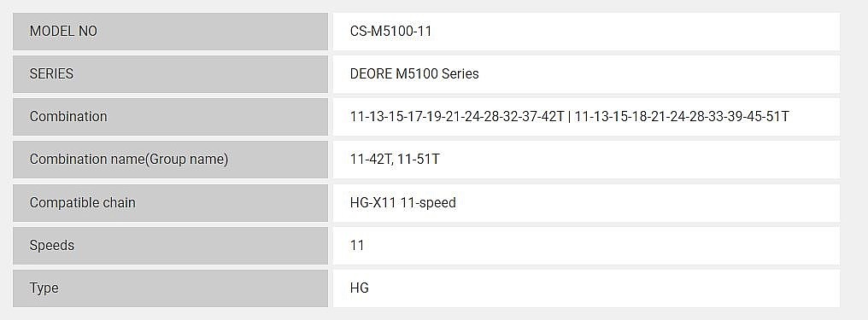This screenshot has width=868, height=320.
Task: Select the 11-13-15-17-19-21-24-28-32-37-42T combination text
Action: [457, 117]
